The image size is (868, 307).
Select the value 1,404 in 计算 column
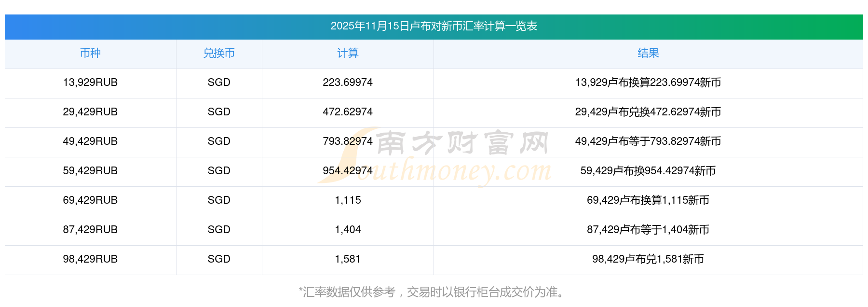348,230
